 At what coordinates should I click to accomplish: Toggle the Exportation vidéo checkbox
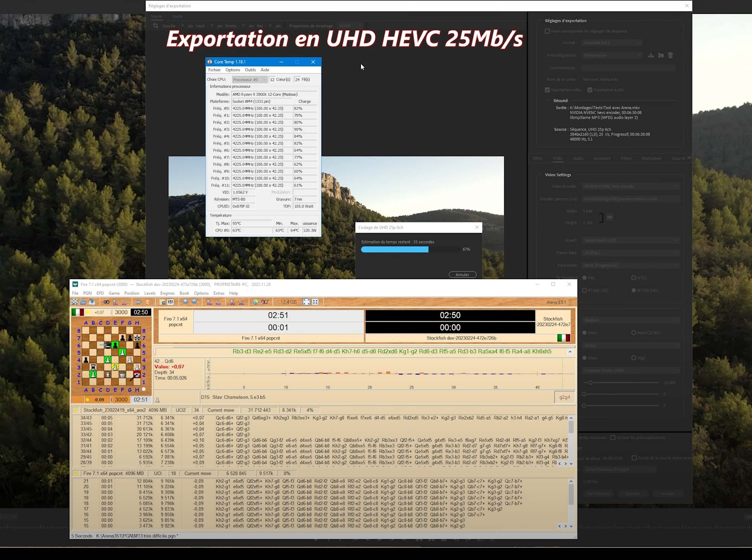(x=547, y=90)
